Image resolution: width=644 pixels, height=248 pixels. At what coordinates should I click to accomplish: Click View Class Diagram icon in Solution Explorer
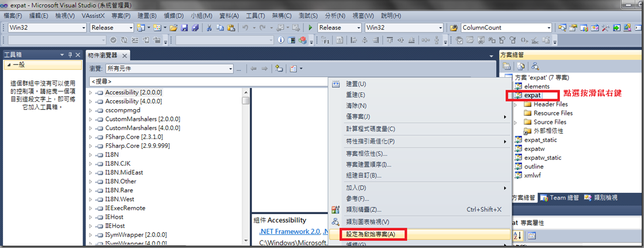tap(535, 66)
